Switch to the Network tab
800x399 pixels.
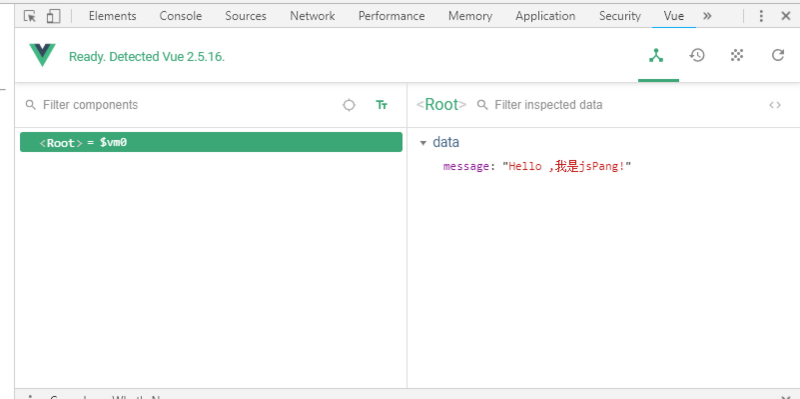pyautogui.click(x=312, y=16)
